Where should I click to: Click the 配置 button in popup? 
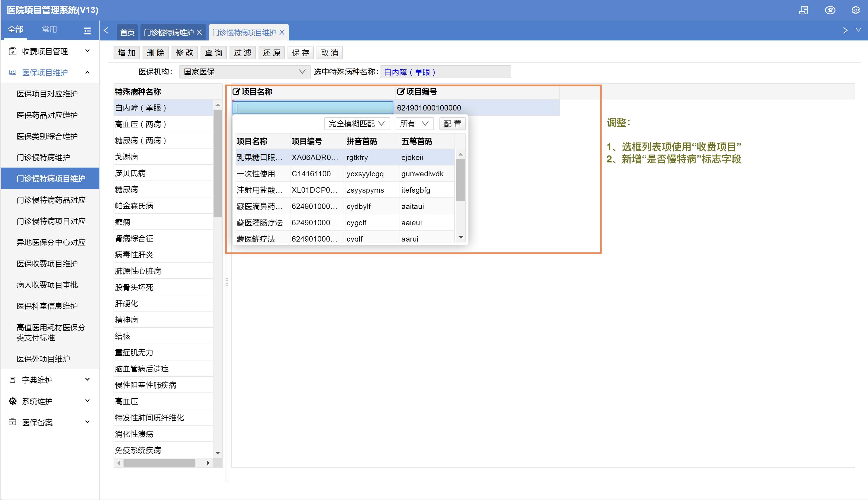452,123
